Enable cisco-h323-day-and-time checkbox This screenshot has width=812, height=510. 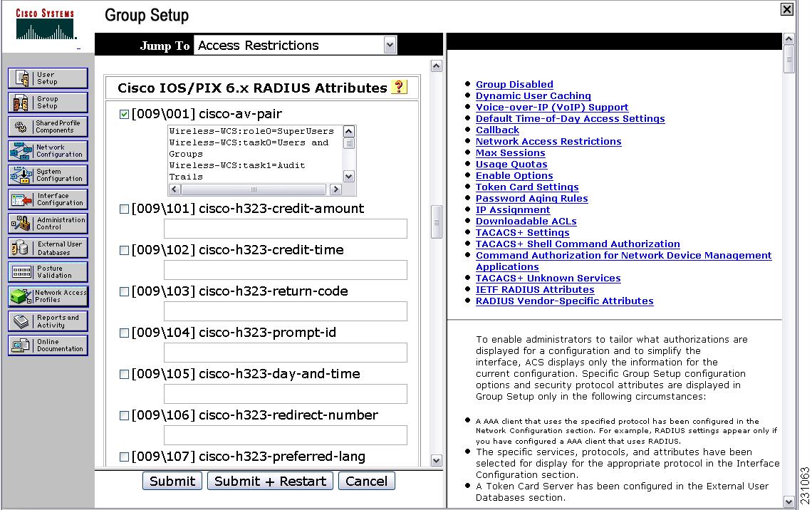point(124,375)
